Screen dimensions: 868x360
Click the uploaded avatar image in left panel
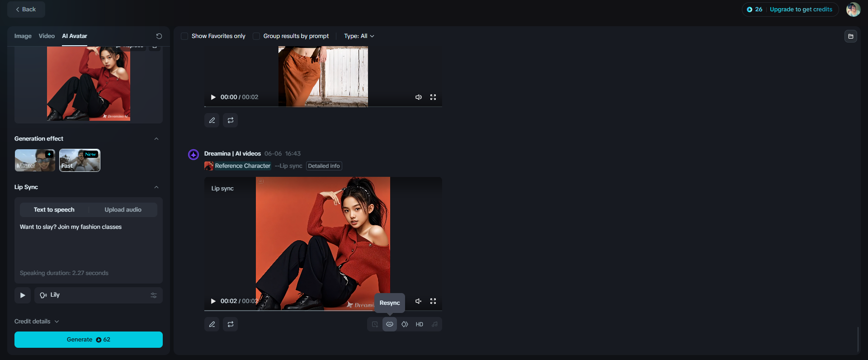pyautogui.click(x=89, y=84)
